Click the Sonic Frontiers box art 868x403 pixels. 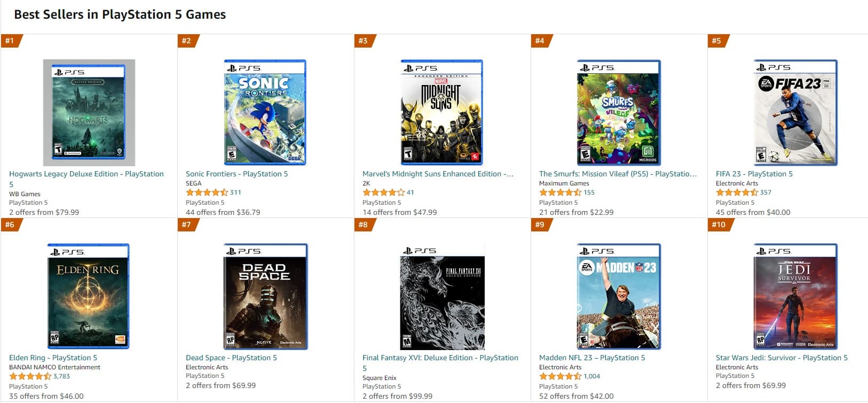[x=265, y=112]
